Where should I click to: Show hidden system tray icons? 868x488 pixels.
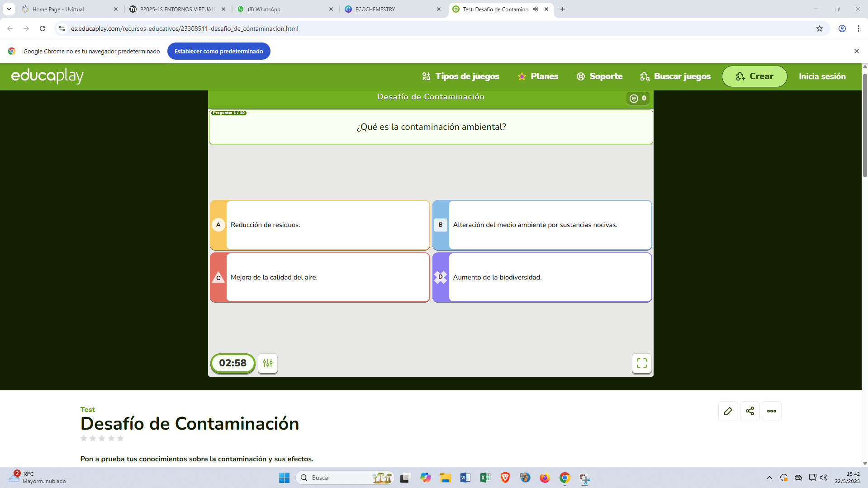[769, 478]
